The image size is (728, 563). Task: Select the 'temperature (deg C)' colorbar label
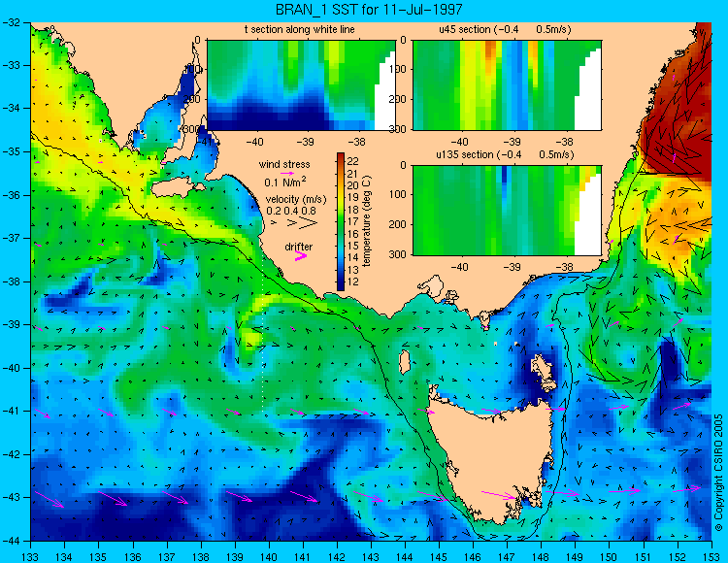[367, 221]
